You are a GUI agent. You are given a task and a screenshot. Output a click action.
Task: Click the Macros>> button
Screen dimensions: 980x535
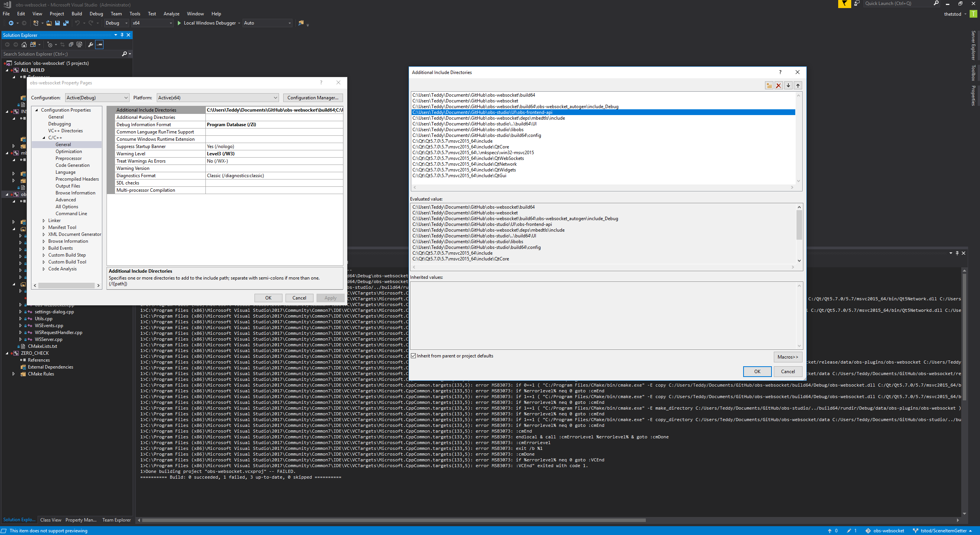[x=788, y=357]
